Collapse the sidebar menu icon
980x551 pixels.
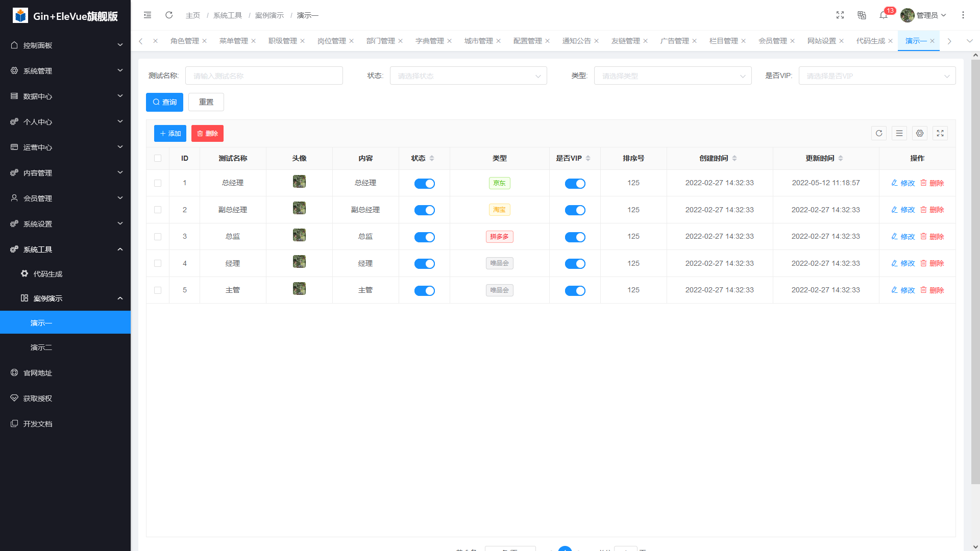(148, 15)
